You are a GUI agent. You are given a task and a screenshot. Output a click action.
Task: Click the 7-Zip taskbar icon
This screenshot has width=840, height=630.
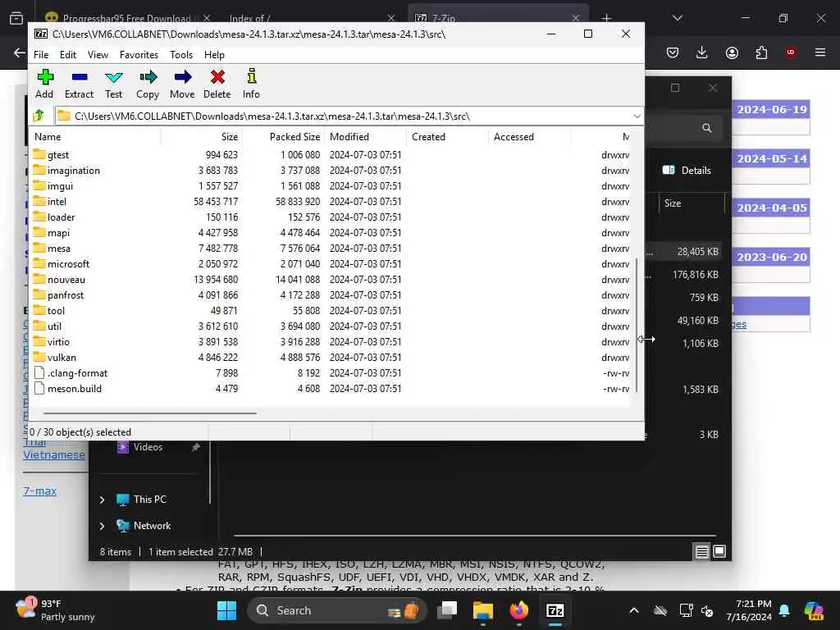[x=555, y=610]
